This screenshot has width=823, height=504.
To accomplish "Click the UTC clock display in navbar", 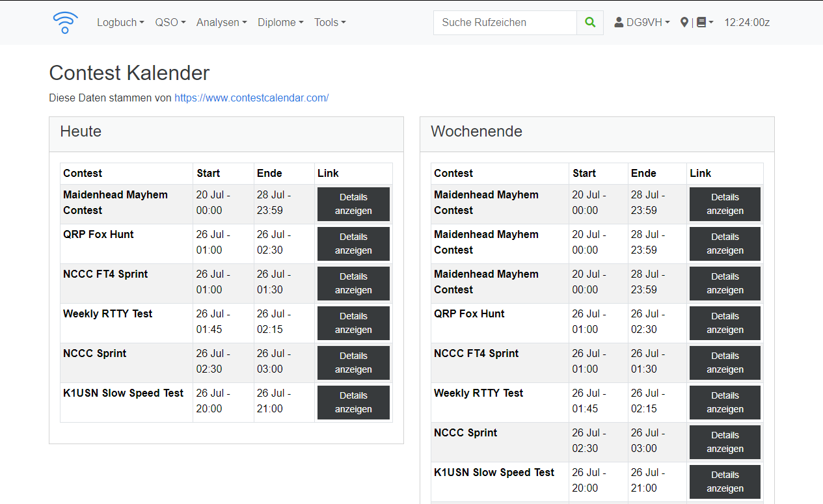I will click(747, 22).
